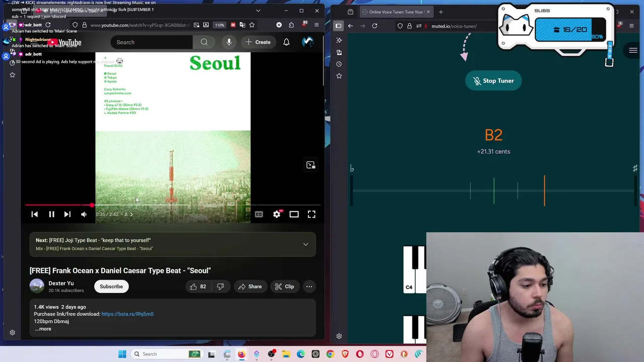Enter fullscreen on YouTube player
Viewport: 644px width, 362px height.
(311, 214)
